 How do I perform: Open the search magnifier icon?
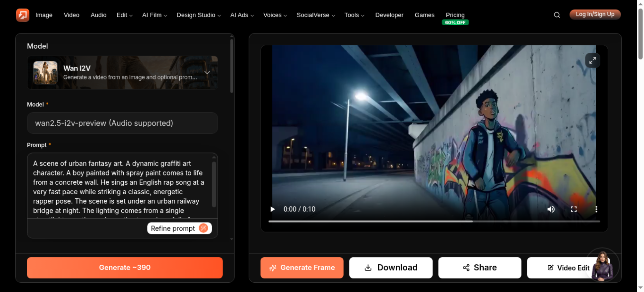click(557, 15)
